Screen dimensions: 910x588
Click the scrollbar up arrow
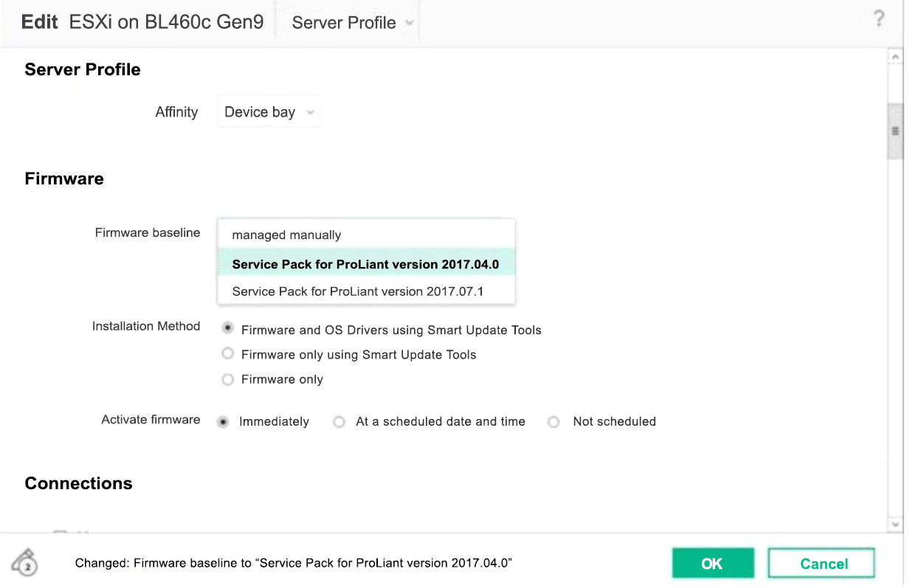click(x=895, y=56)
